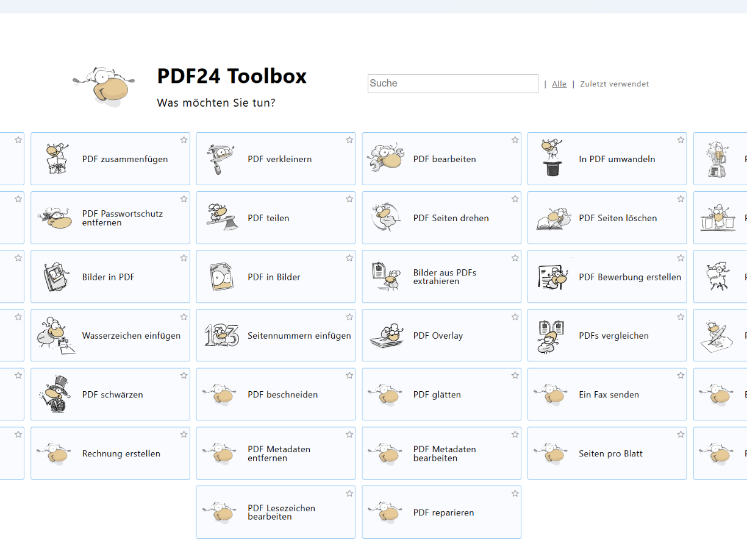Open the Seiten pro Blatt tool

pyautogui.click(x=607, y=453)
